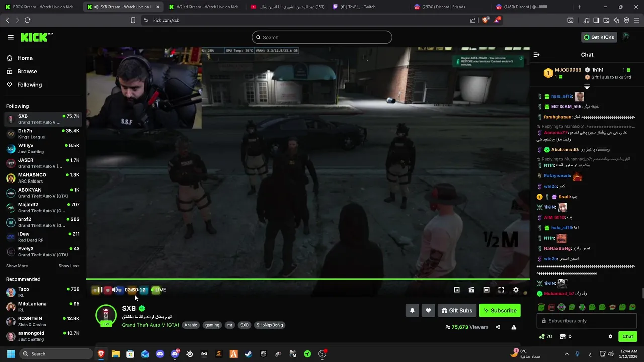Open JASER channel from Following list
Image resolution: width=644 pixels, height=362 pixels.
pos(43,163)
